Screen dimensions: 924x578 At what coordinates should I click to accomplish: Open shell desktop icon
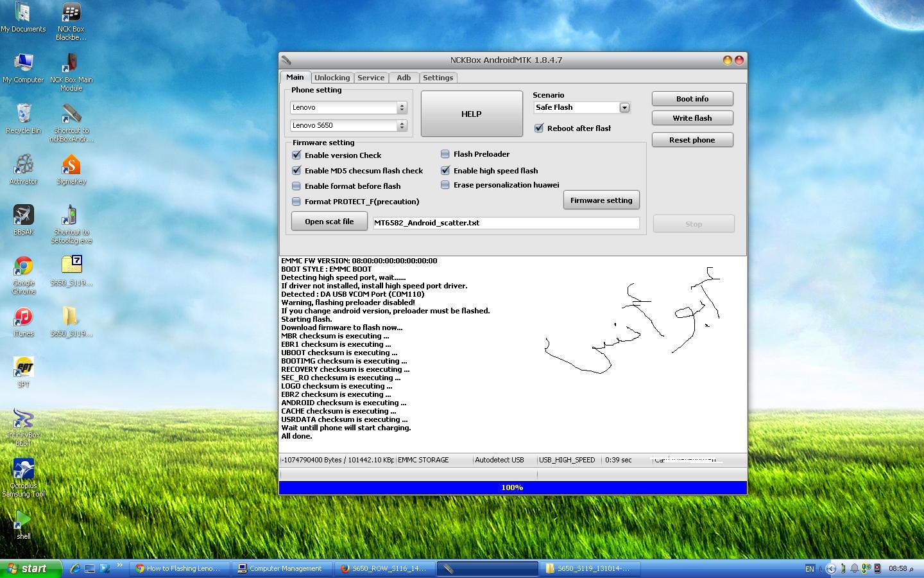[23, 525]
